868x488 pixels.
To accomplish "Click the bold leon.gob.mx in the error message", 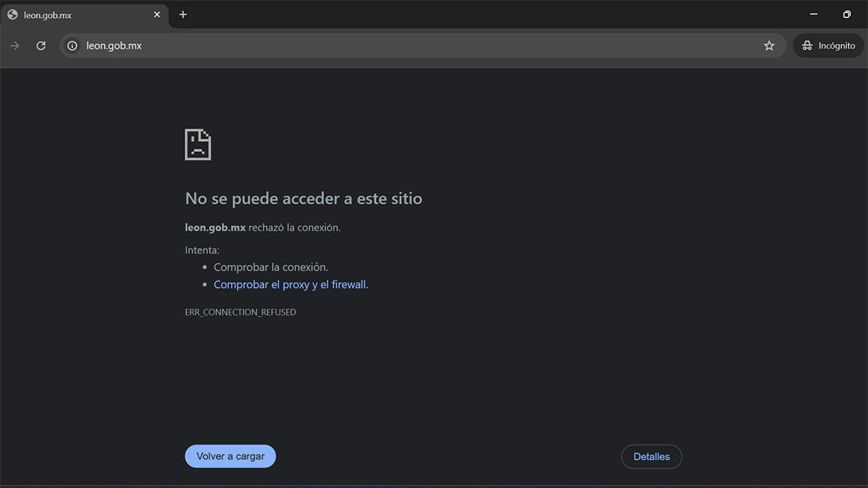I will click(x=216, y=228).
